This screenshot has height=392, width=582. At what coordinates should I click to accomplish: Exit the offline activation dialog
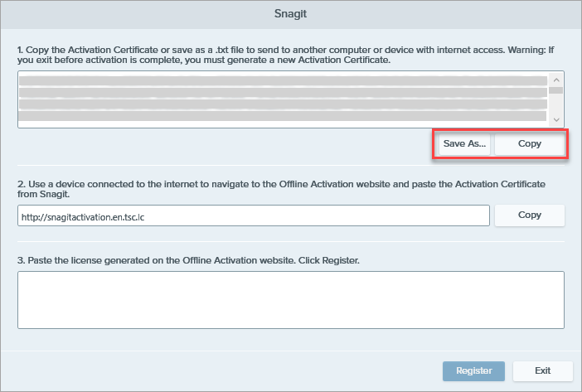pyautogui.click(x=542, y=371)
